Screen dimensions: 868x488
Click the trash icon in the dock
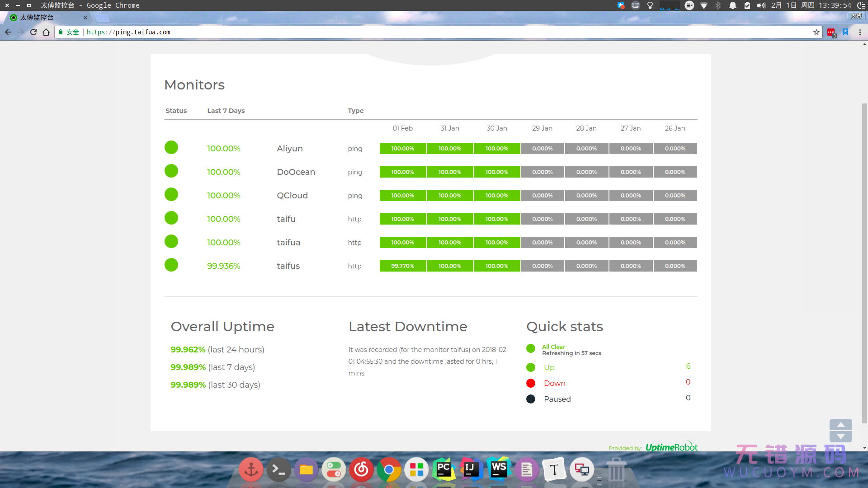tap(616, 470)
